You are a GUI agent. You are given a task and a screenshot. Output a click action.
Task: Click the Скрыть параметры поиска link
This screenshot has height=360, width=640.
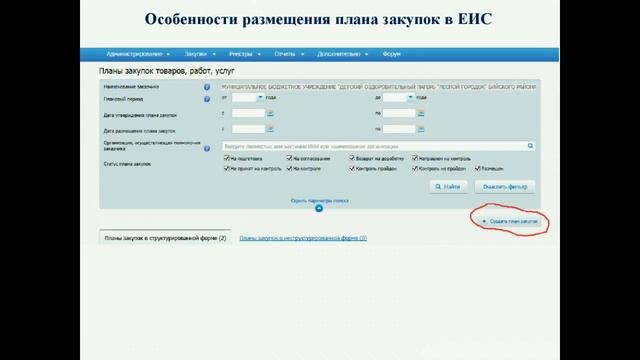320,201
